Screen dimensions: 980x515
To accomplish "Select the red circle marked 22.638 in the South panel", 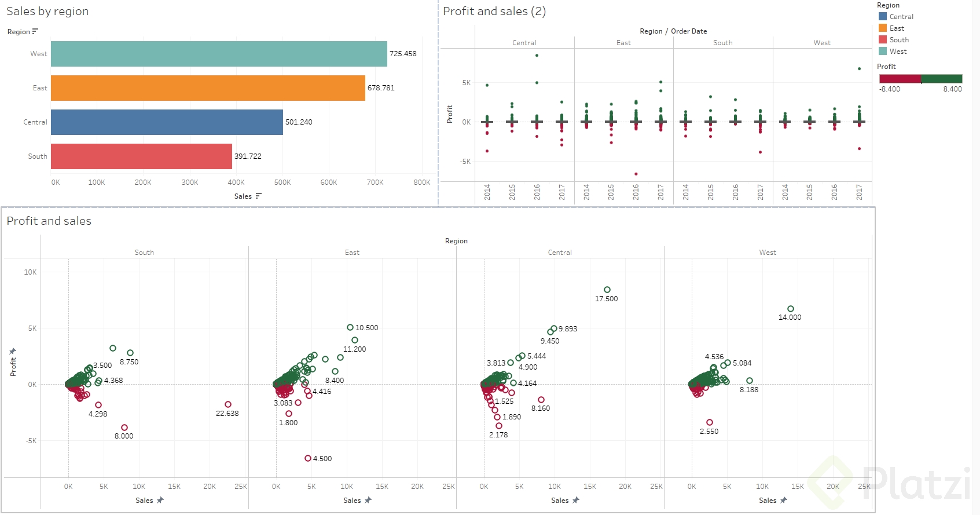I will [x=228, y=404].
